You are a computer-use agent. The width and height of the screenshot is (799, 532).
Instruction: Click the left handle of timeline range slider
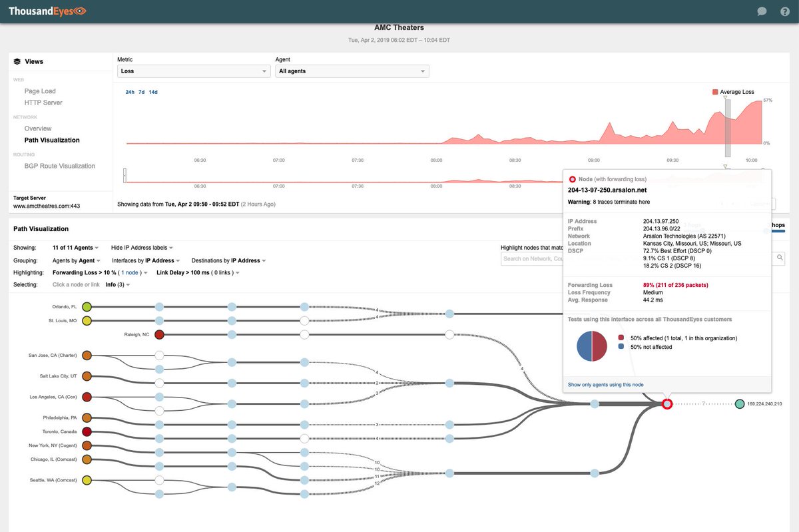pyautogui.click(x=125, y=175)
